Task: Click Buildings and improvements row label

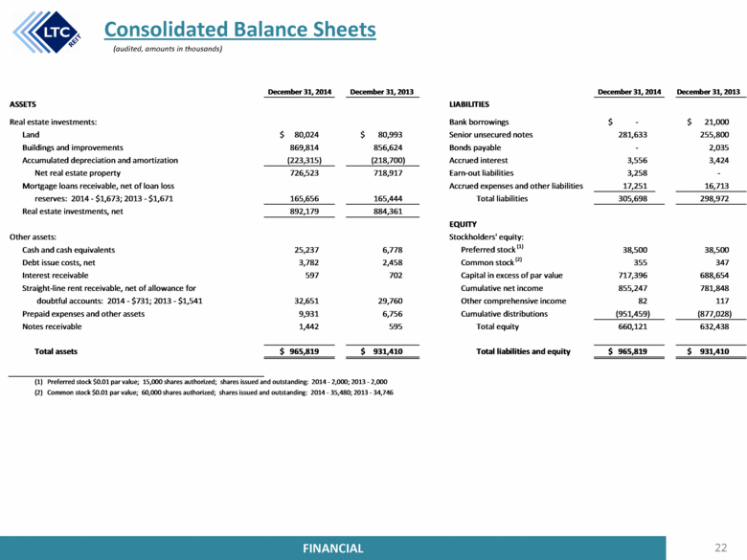Action: [x=73, y=147]
